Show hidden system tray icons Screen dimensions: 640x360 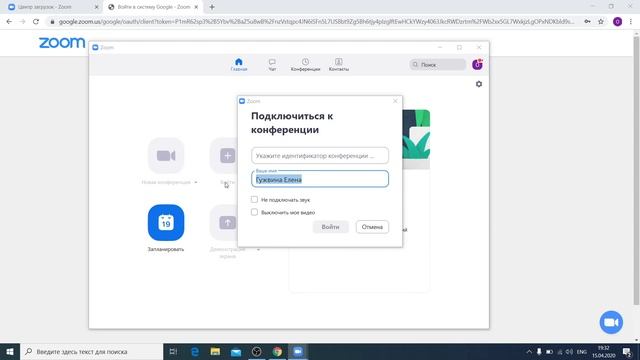pyautogui.click(x=529, y=351)
